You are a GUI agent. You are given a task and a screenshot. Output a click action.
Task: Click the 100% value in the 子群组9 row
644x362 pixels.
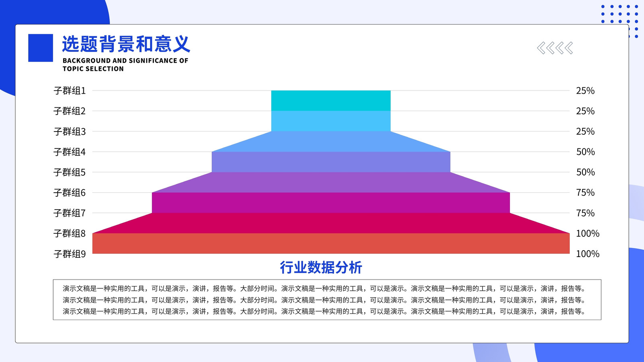pyautogui.click(x=588, y=254)
